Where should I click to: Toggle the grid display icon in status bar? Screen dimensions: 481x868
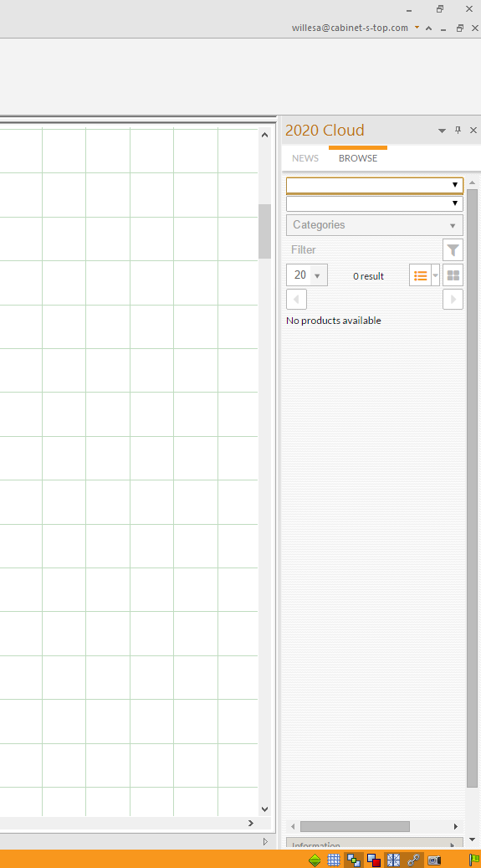(x=334, y=860)
